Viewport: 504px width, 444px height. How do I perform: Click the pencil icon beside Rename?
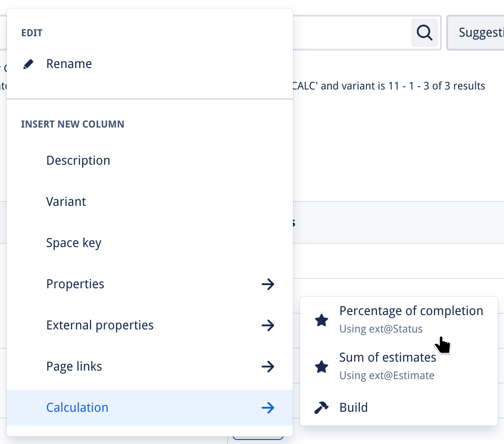tap(28, 64)
